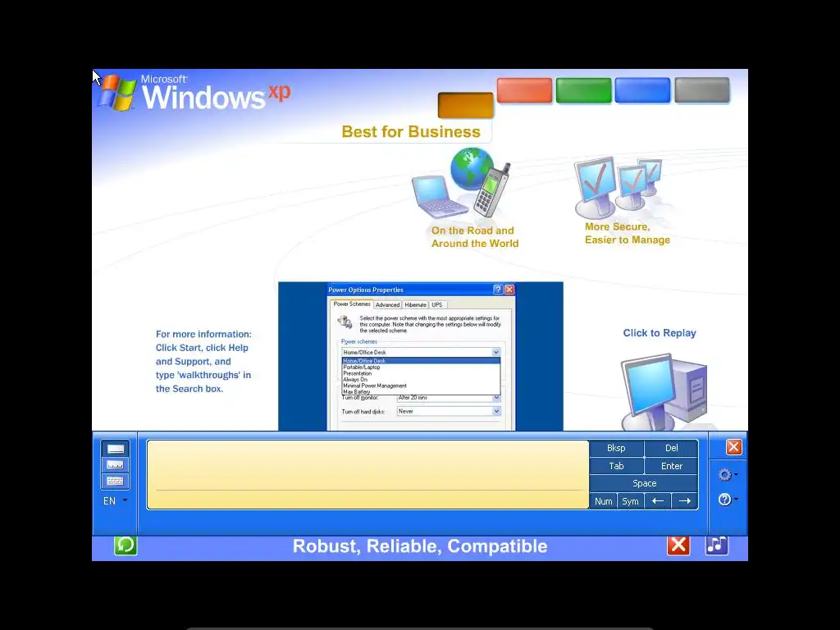Select character pad input mode icon
This screenshot has height=630, width=840.
coord(115,464)
